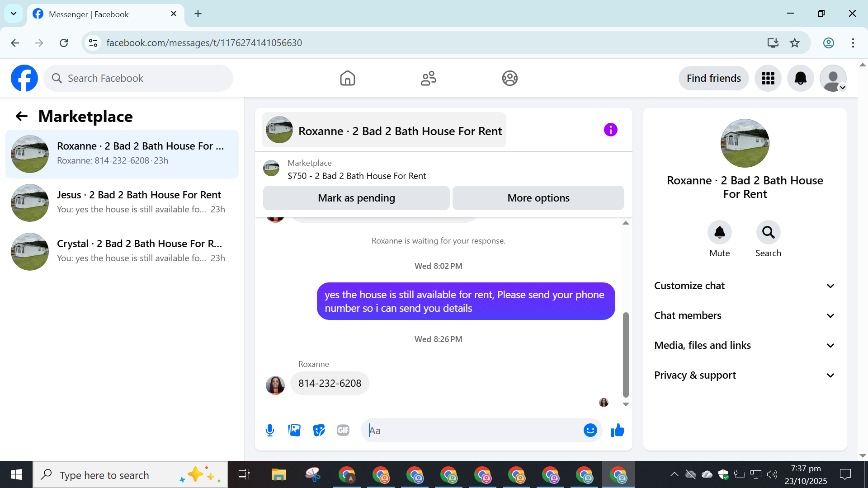Click the voice clip microphone icon
Image resolution: width=868 pixels, height=488 pixels.
pos(270,430)
